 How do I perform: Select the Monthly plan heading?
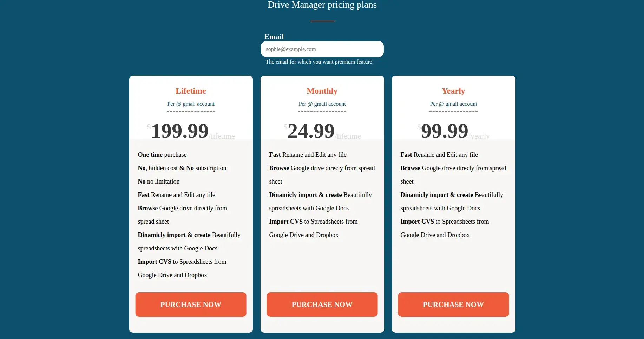322,91
